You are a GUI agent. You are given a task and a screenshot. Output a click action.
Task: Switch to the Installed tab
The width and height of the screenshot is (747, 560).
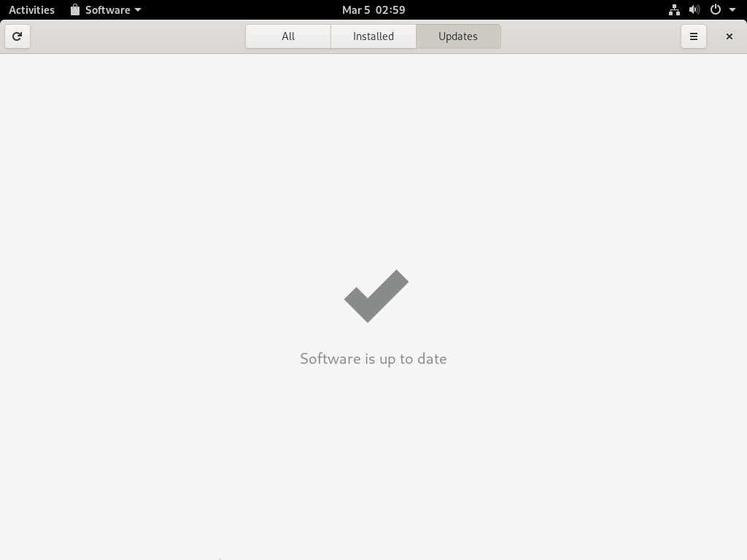point(373,36)
